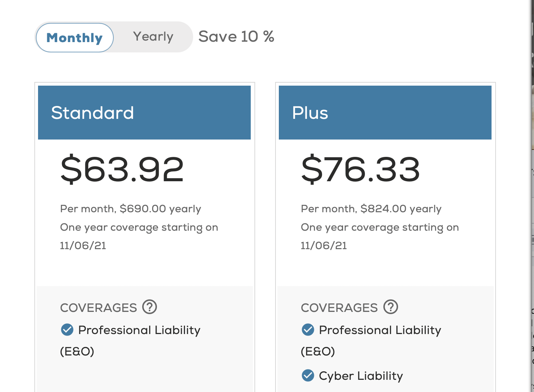Viewport: 534px width, 392px height.
Task: Click the $63.92 Standard price
Action: 122,169
